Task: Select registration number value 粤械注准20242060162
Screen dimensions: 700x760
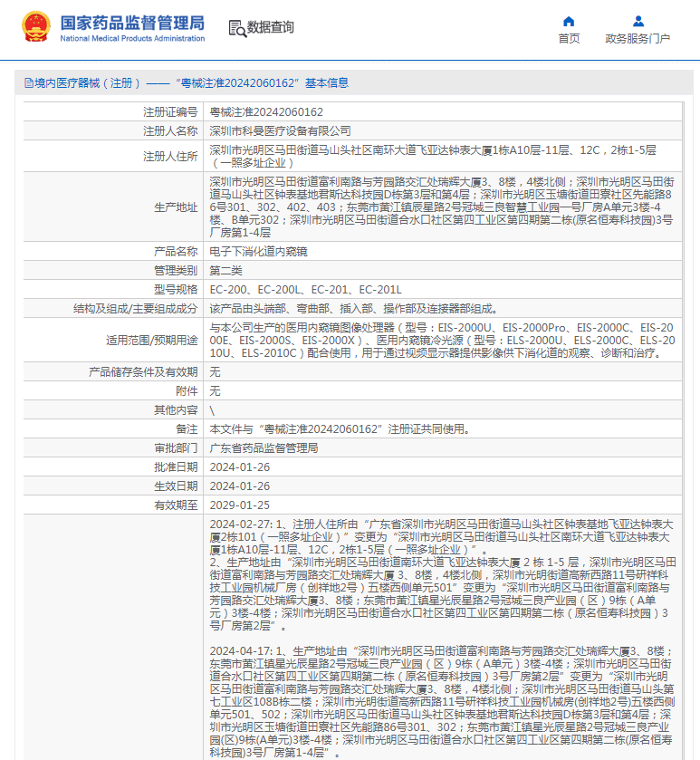Action: click(266, 112)
